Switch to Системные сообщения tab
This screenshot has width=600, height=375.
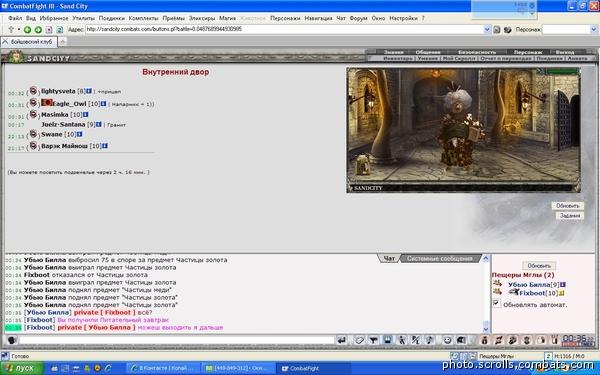(x=439, y=259)
